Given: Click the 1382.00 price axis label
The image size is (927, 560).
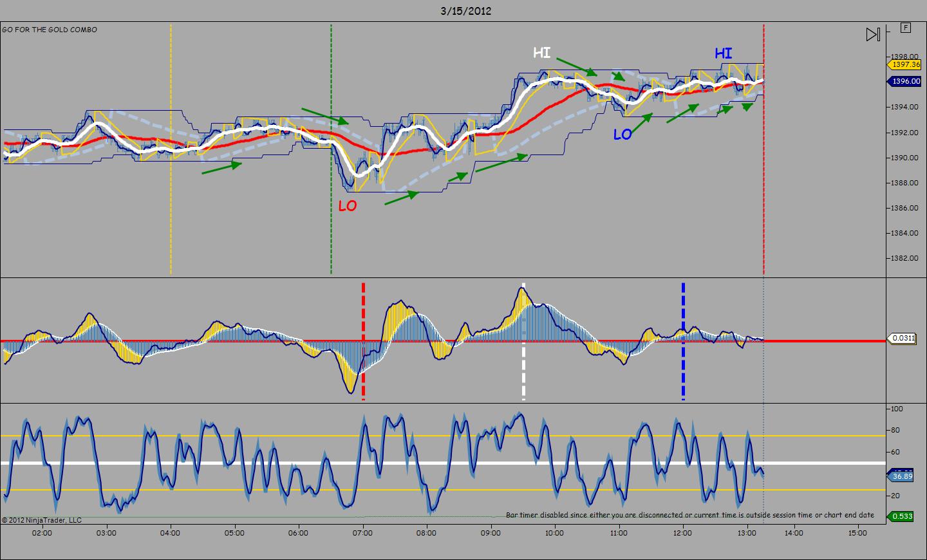Looking at the screenshot, I should coord(905,258).
